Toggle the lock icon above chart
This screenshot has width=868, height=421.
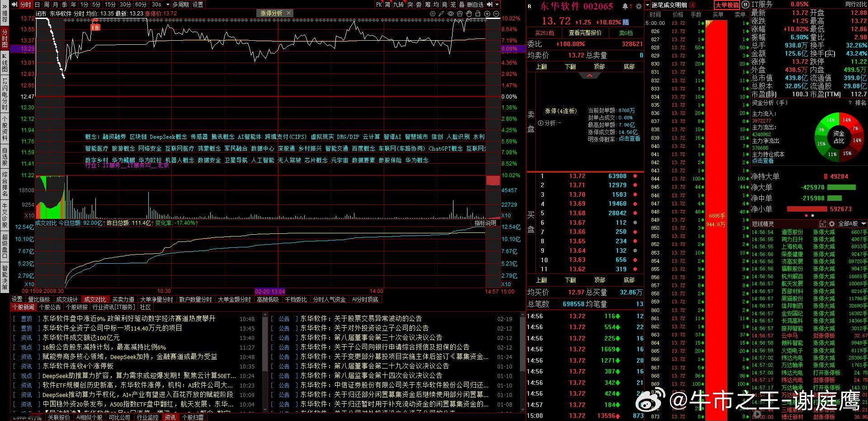[477, 14]
